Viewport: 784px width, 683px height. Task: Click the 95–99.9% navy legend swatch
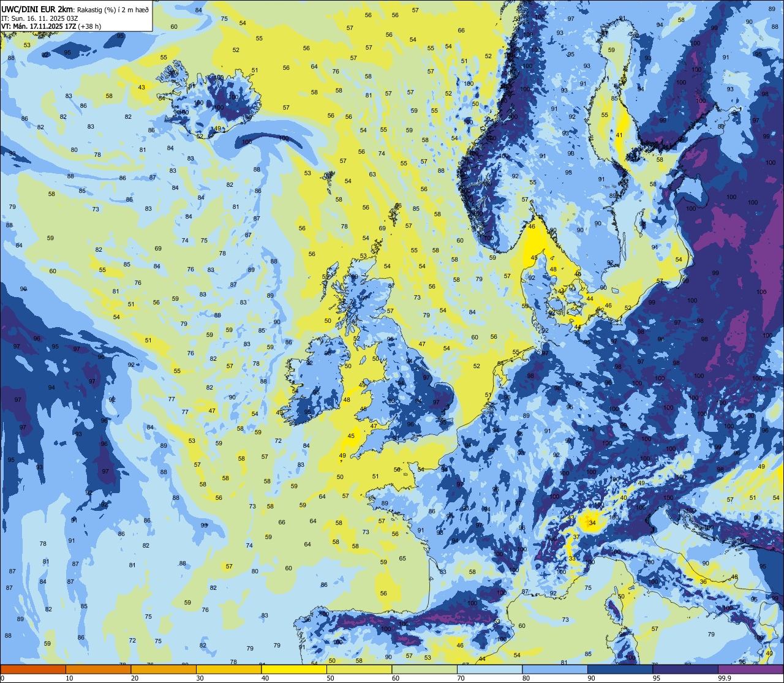[x=685, y=669]
